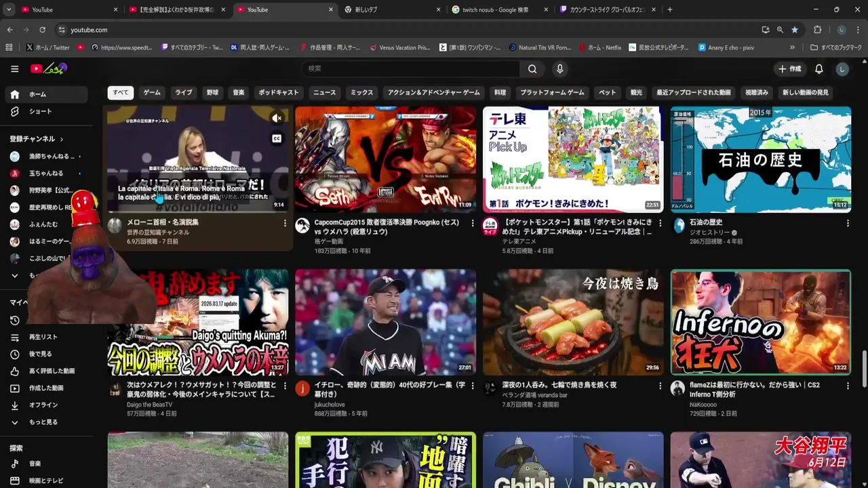Bookmark this page with star icon
Image resolution: width=868 pixels, height=488 pixels.
(795, 30)
